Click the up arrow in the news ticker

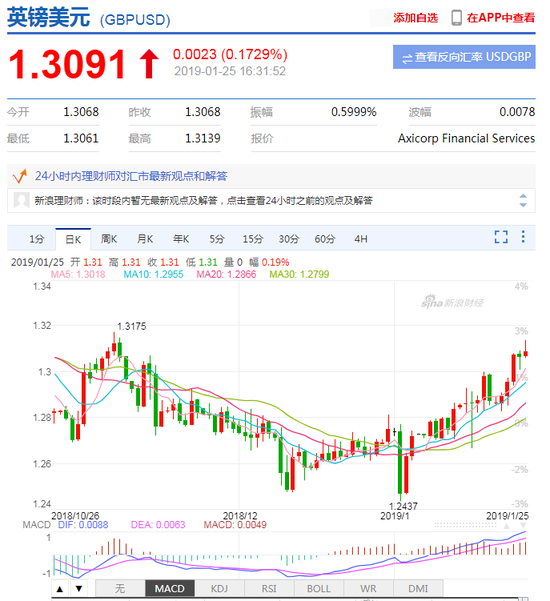pos(523,196)
